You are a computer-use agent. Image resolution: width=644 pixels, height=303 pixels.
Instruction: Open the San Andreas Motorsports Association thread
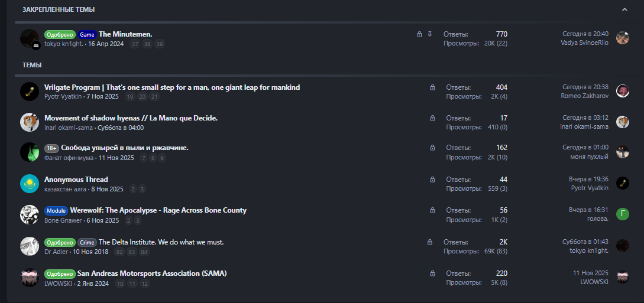152,273
